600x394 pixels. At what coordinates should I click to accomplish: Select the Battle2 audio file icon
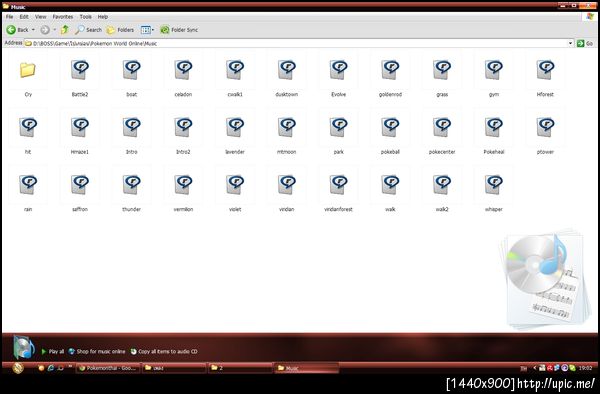80,70
